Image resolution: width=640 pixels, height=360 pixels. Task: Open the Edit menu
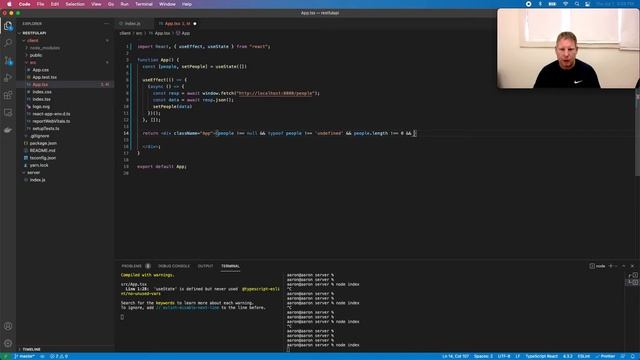tap(55, 4)
